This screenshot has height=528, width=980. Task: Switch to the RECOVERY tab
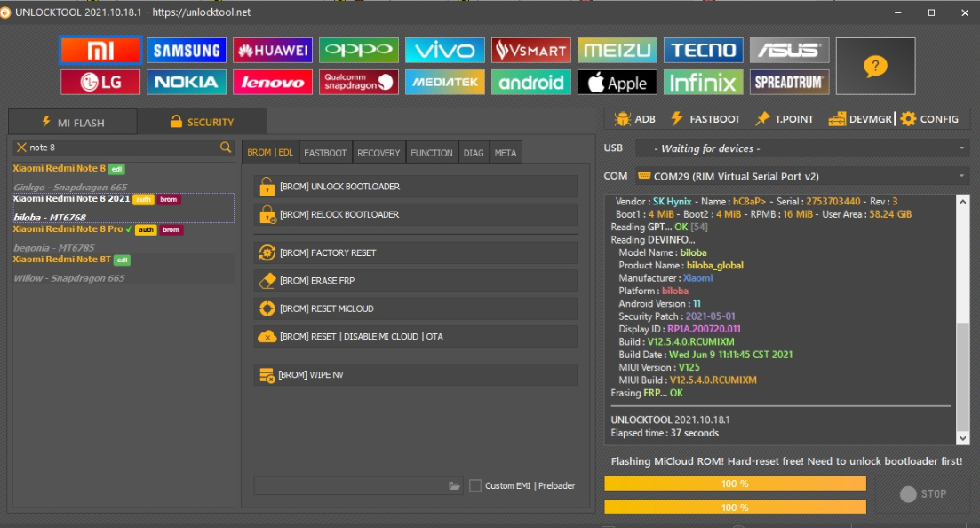click(x=378, y=153)
